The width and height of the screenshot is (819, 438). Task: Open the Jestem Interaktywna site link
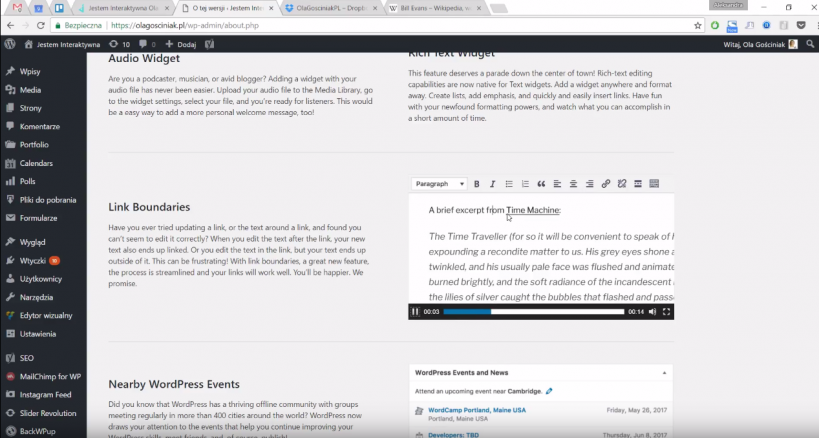click(62, 44)
